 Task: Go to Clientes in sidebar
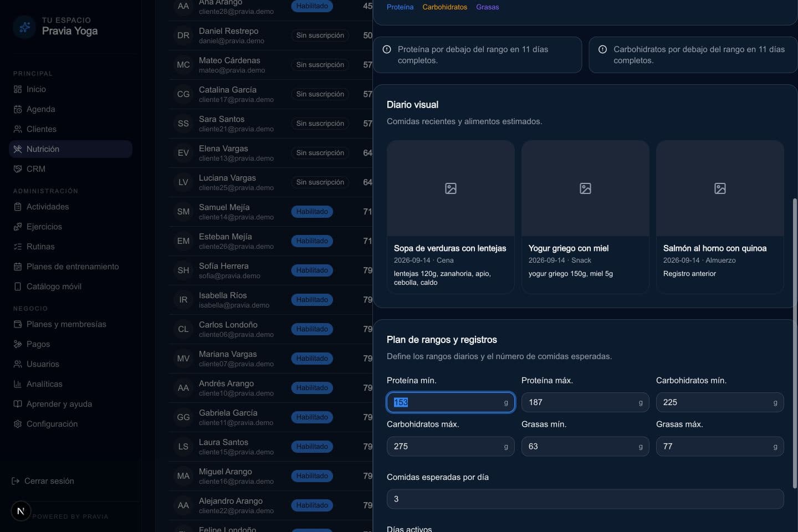pos(70,129)
